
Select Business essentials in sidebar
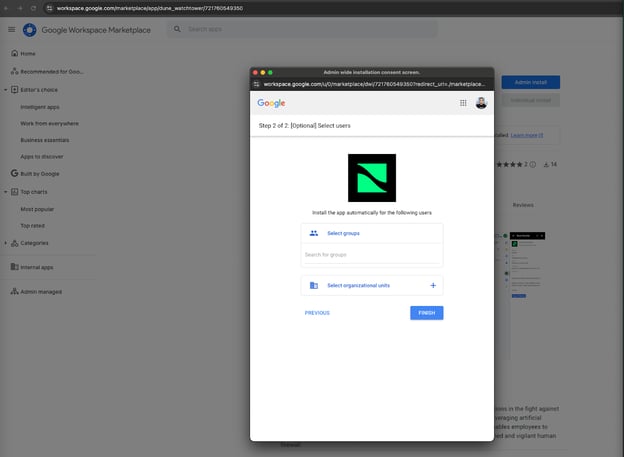(x=45, y=140)
